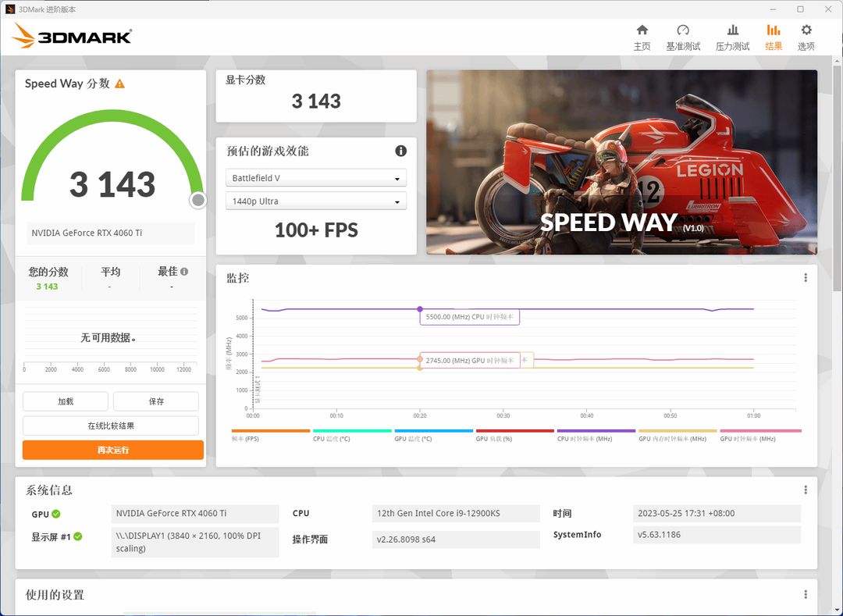Click the 保存 save button
The width and height of the screenshot is (843, 616).
156,401
